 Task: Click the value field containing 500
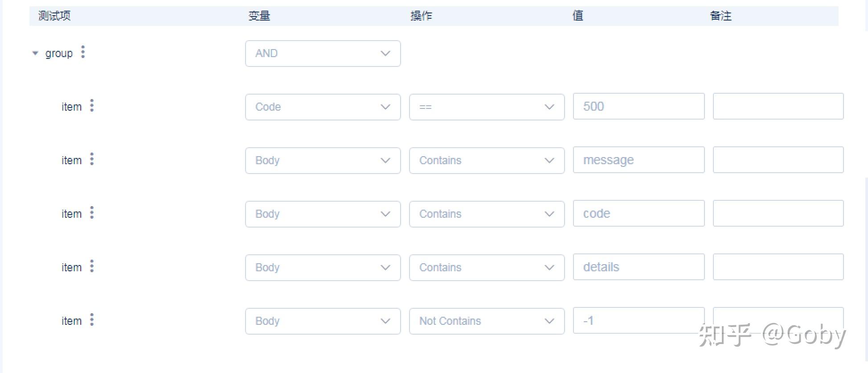[x=639, y=106]
